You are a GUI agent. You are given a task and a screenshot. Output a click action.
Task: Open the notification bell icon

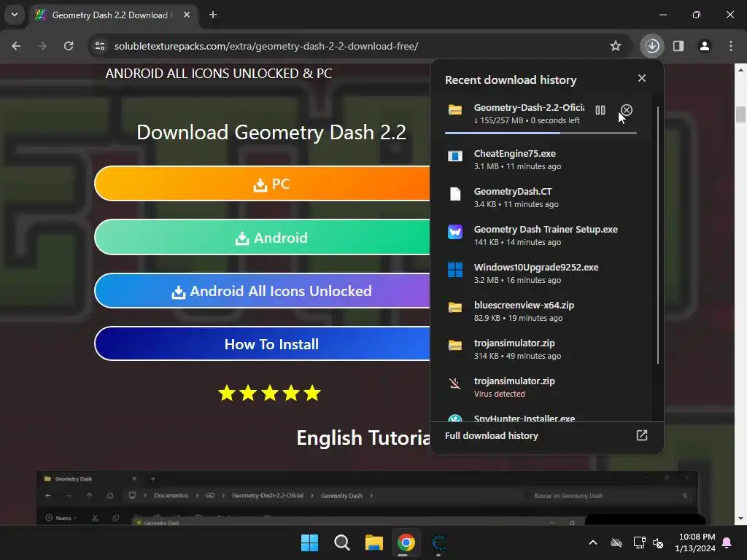727,542
